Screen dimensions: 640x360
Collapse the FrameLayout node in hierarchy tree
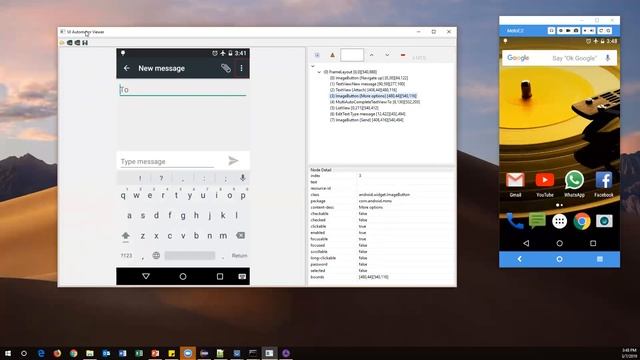click(x=319, y=72)
